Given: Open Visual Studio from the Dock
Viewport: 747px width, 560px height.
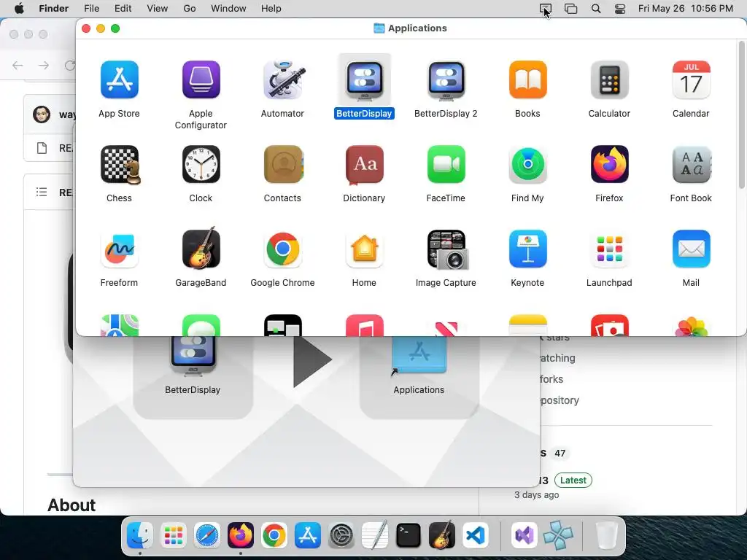Looking at the screenshot, I should pyautogui.click(x=524, y=535).
